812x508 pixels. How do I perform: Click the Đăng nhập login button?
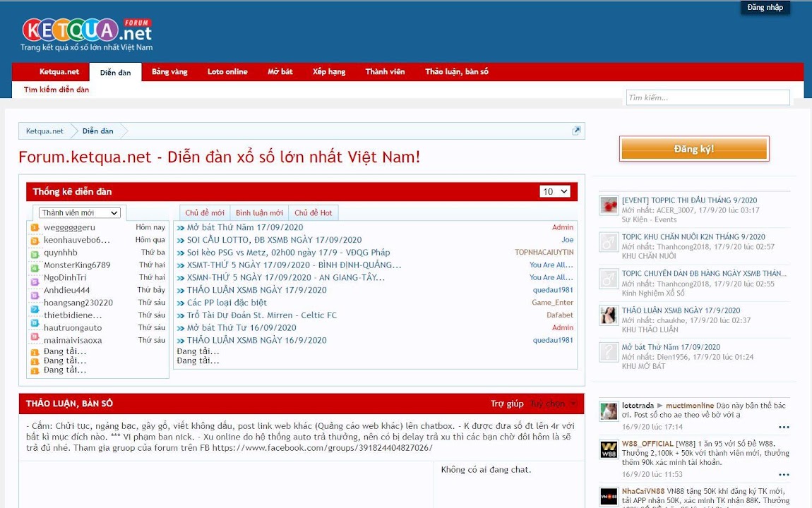(x=765, y=8)
